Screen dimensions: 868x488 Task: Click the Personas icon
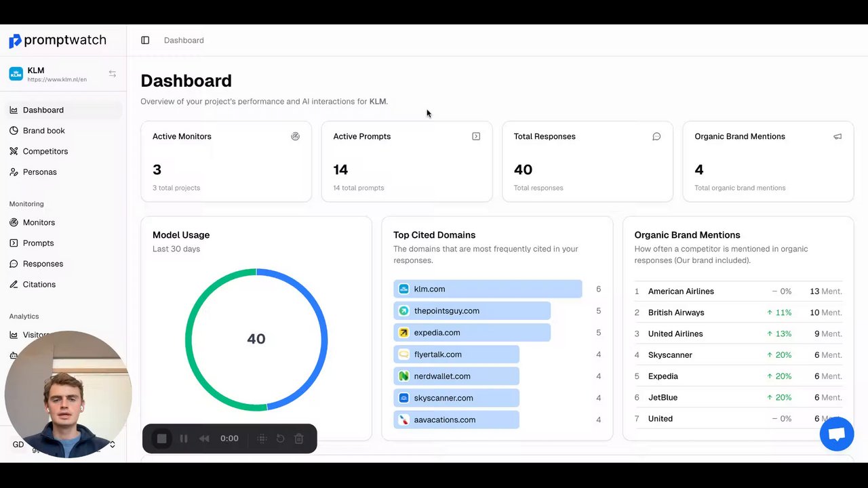click(x=14, y=171)
